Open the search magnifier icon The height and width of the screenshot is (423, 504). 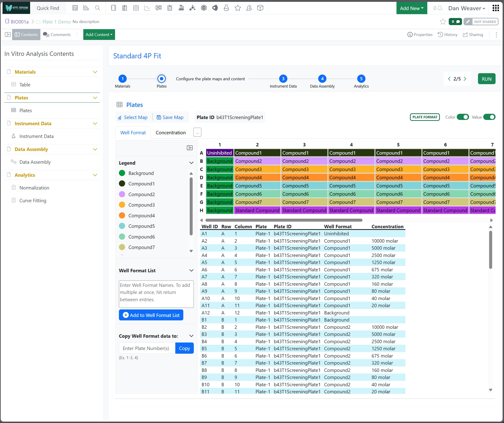coord(97,8)
